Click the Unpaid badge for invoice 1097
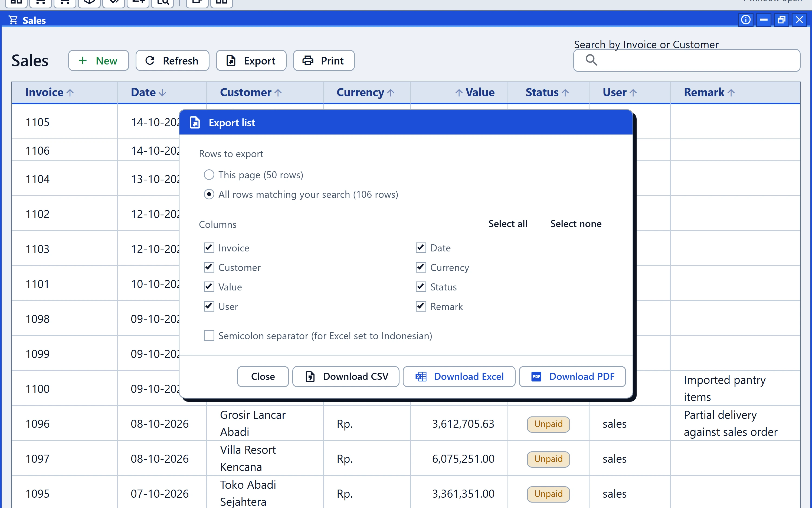Image resolution: width=812 pixels, height=508 pixels. click(548, 459)
